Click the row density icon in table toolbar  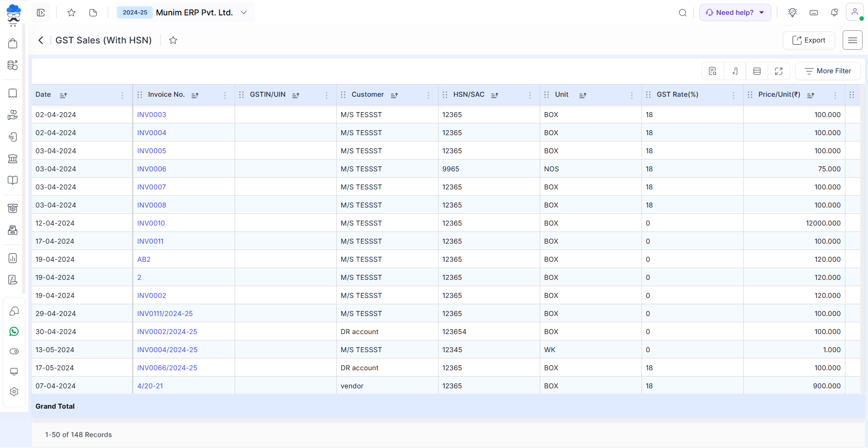pyautogui.click(x=757, y=71)
